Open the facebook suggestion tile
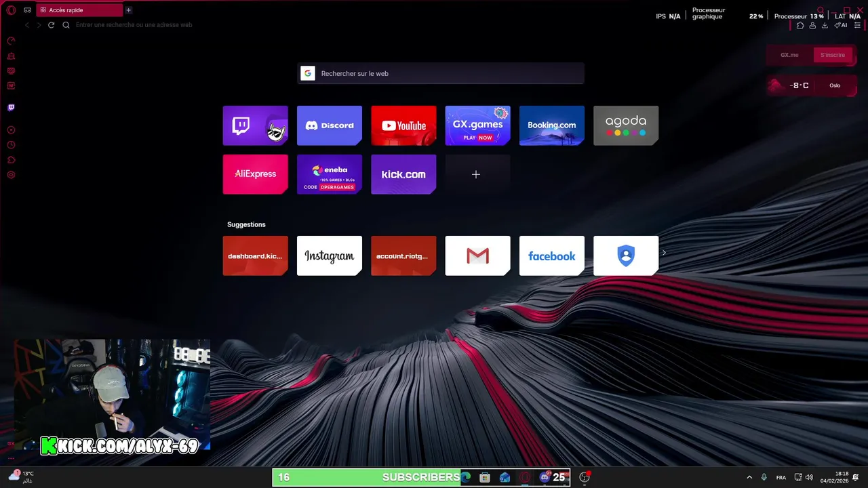The width and height of the screenshot is (868, 488). (x=552, y=256)
